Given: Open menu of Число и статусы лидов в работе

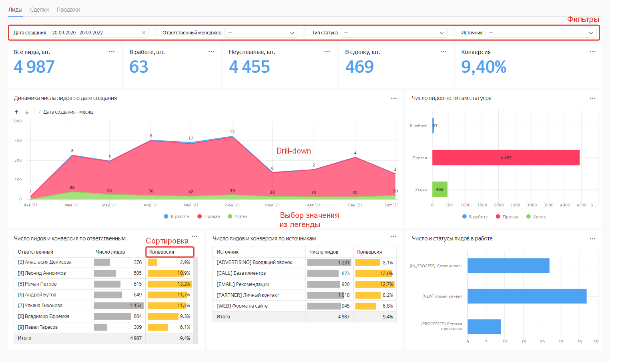Looking at the screenshot, I should tap(593, 239).
